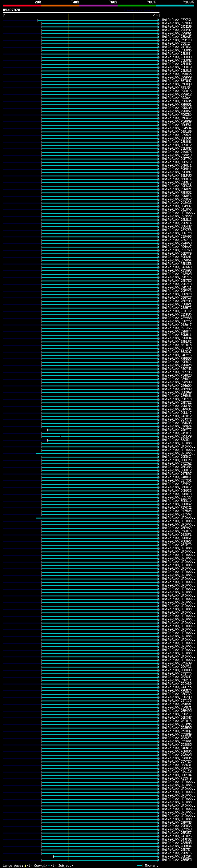Viewport: 197px width, 868px height.
Task: Select the UniRef100_Q9LN13 label
Action: click(176, 220)
